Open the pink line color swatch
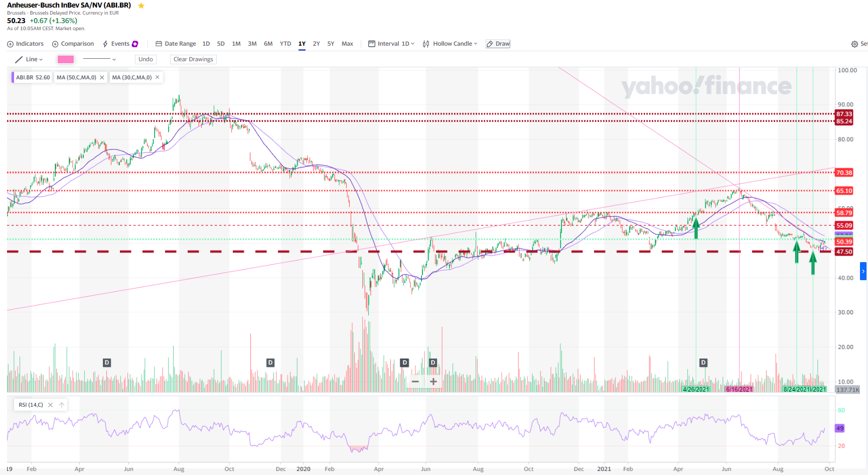 tap(66, 59)
